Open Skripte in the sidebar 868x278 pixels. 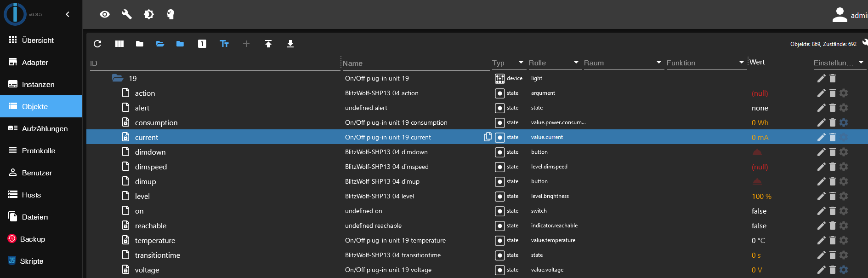pyautogui.click(x=41, y=261)
